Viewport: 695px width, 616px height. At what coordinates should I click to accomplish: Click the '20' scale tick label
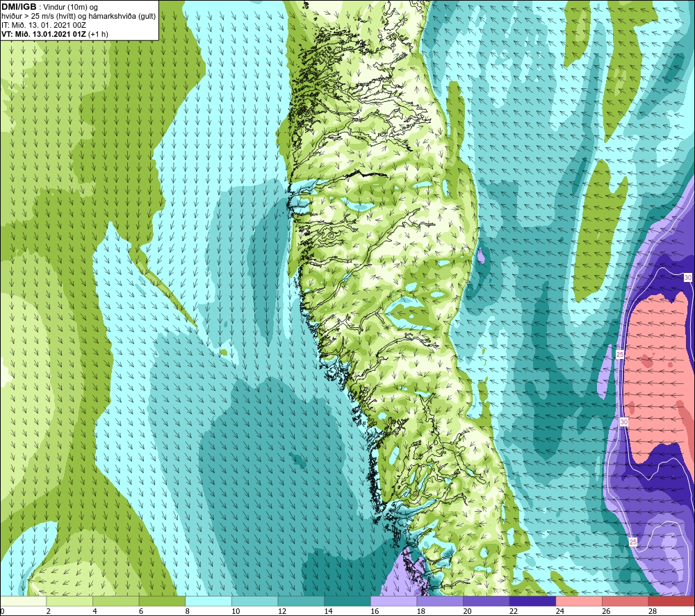pyautogui.click(x=467, y=611)
